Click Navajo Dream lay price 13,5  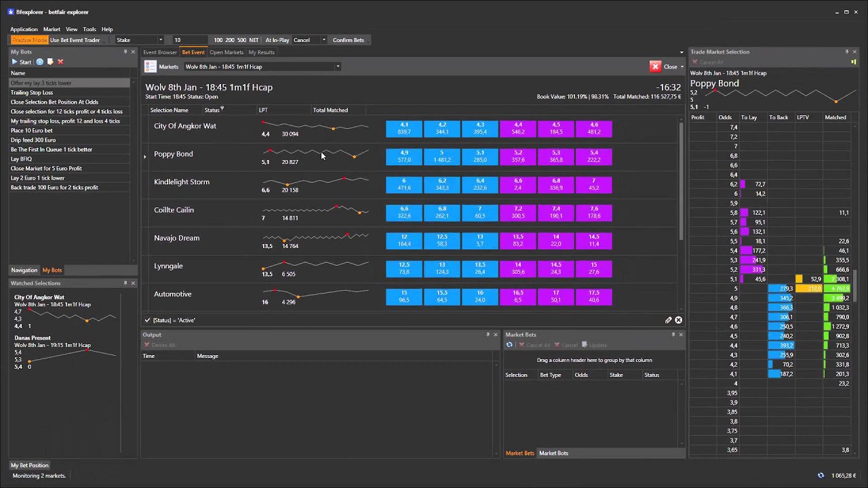[x=518, y=241]
